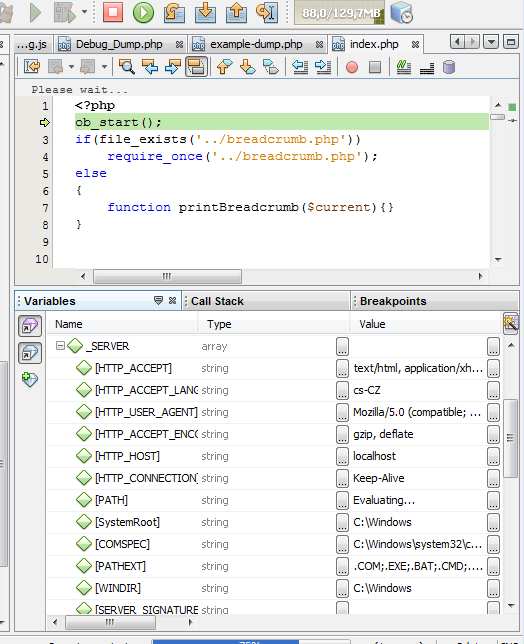Click the Last Edit location icon
This screenshot has width=524, height=644.
[32, 67]
